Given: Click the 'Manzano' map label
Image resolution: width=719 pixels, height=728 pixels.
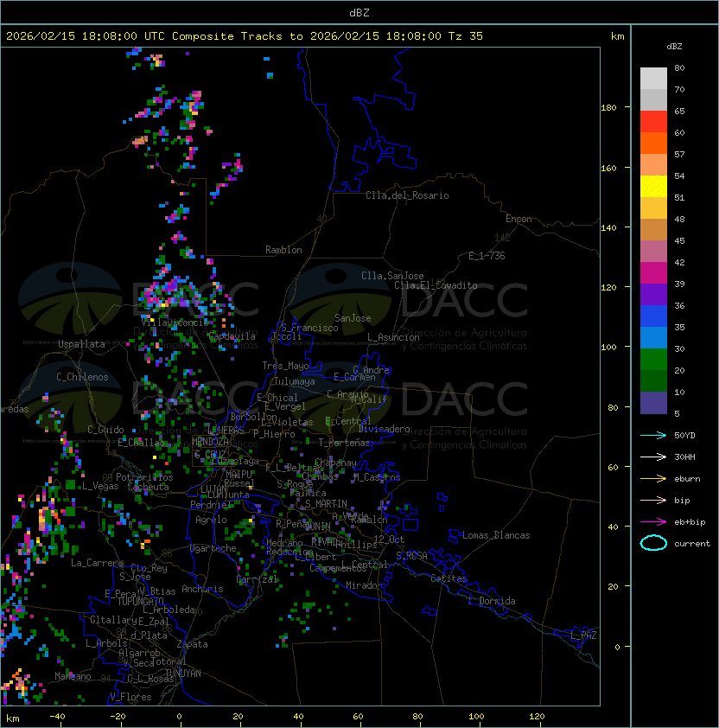Looking at the screenshot, I should click(73, 676).
